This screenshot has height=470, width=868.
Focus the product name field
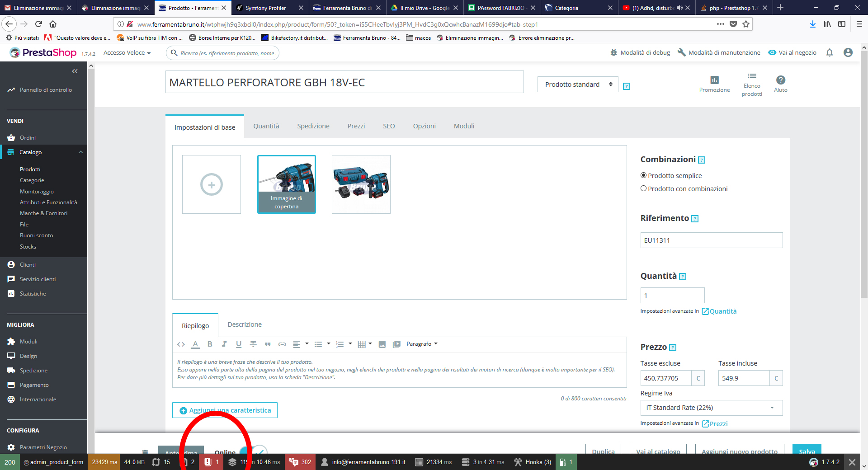(344, 82)
